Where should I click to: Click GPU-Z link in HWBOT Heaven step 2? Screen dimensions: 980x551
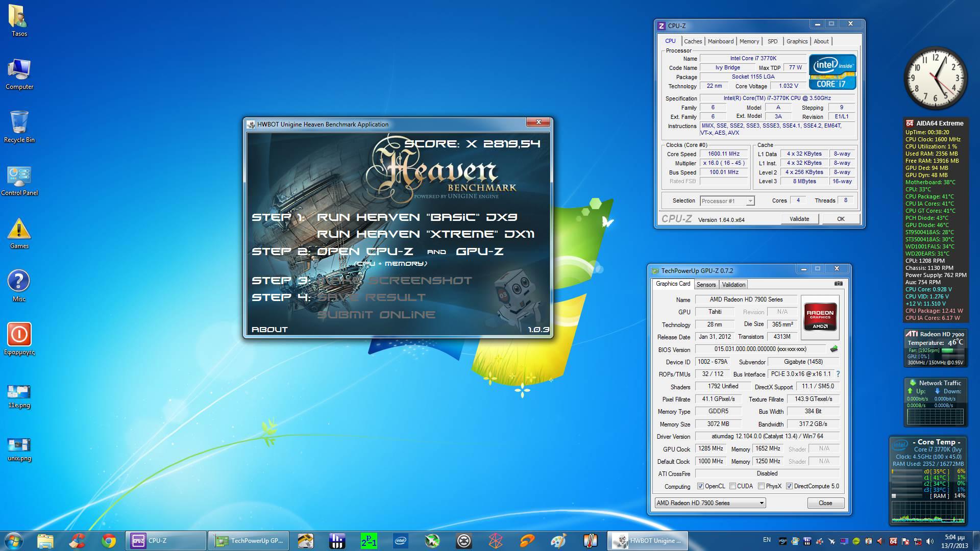[479, 252]
